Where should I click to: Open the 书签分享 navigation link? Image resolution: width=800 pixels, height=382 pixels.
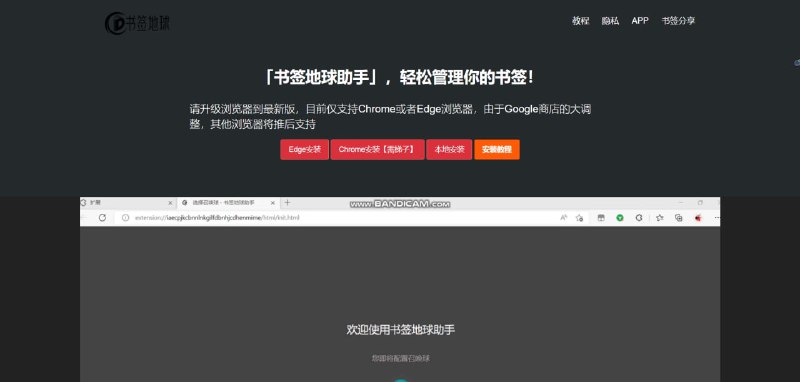678,21
